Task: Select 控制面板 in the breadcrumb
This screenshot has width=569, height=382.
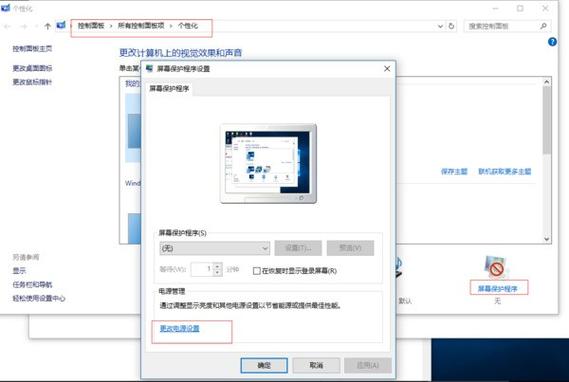Action: click(91, 26)
